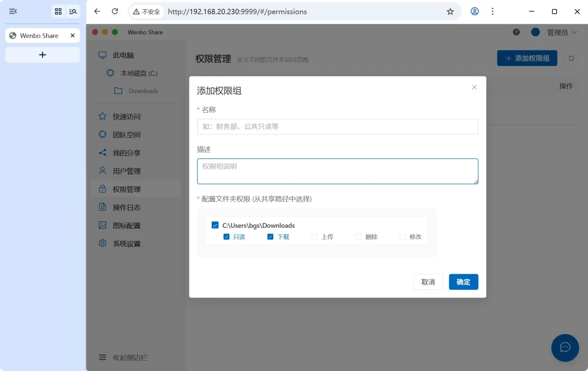The height and width of the screenshot is (371, 588).
Task: Open the browser profile icon
Action: click(x=474, y=11)
